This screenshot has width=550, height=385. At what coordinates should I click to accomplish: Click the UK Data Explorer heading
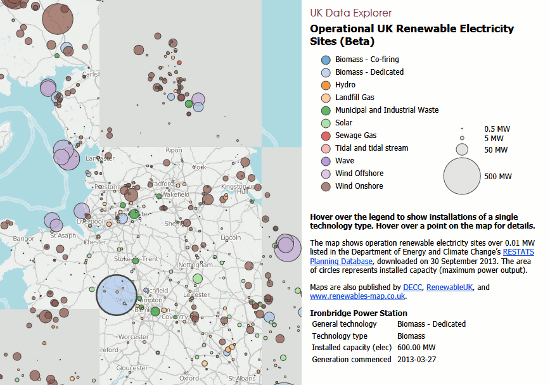pyautogui.click(x=350, y=13)
